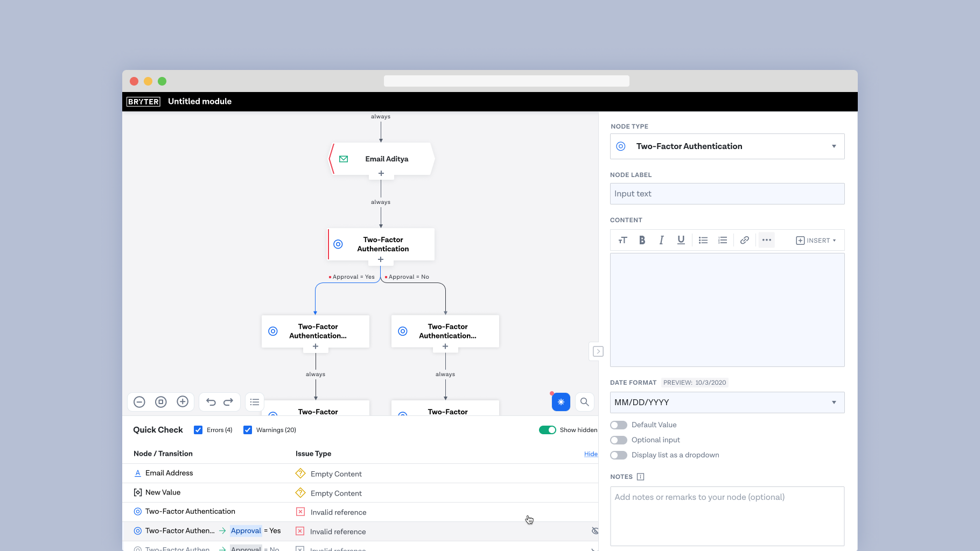Click the envelope icon on Email Aditya

point(344,159)
